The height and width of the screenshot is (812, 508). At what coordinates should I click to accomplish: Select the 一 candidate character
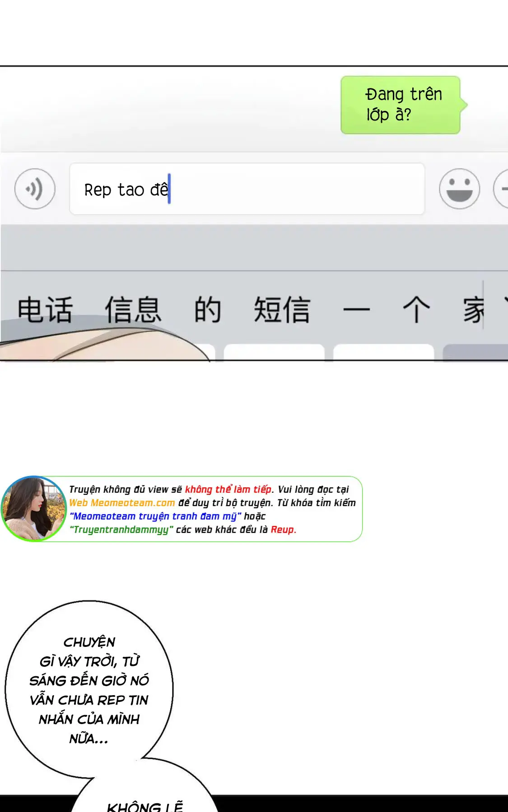(356, 310)
